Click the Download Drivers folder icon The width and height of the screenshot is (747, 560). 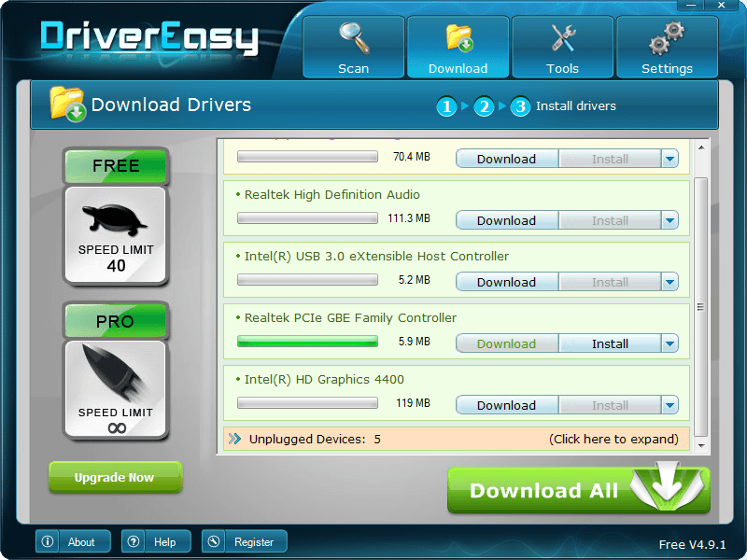67,105
